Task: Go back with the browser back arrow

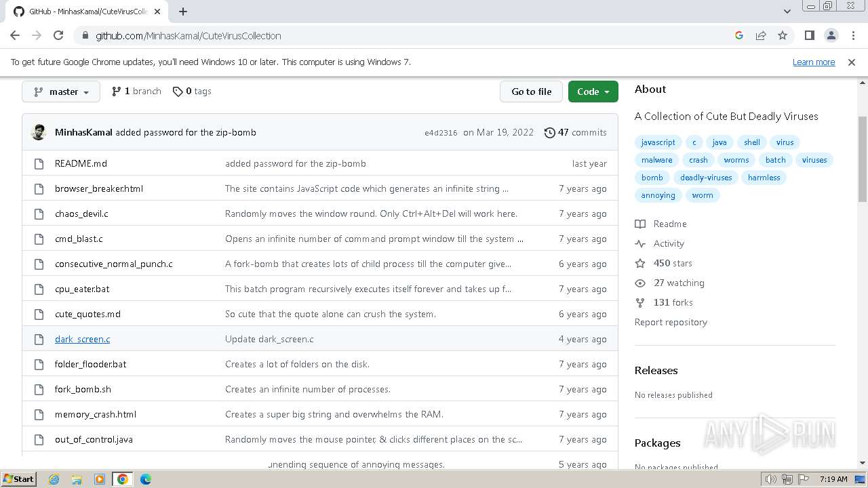Action: point(15,35)
